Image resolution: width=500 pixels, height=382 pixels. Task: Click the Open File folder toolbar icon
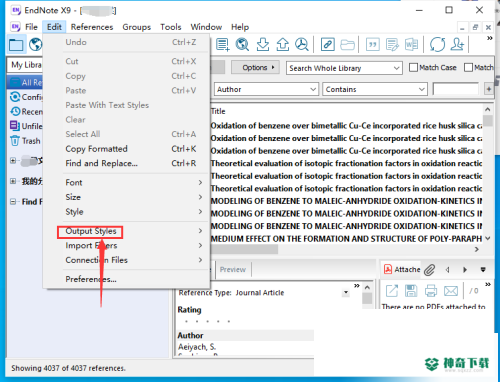[x=347, y=44]
